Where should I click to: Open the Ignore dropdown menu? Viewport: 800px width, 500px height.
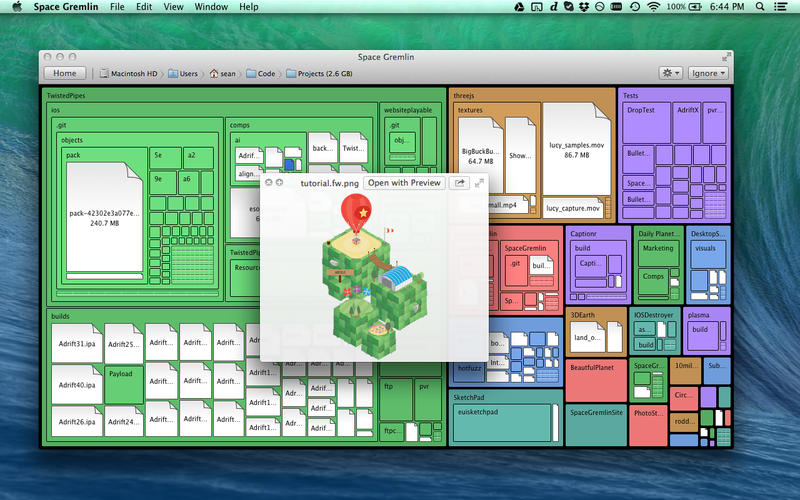point(708,73)
